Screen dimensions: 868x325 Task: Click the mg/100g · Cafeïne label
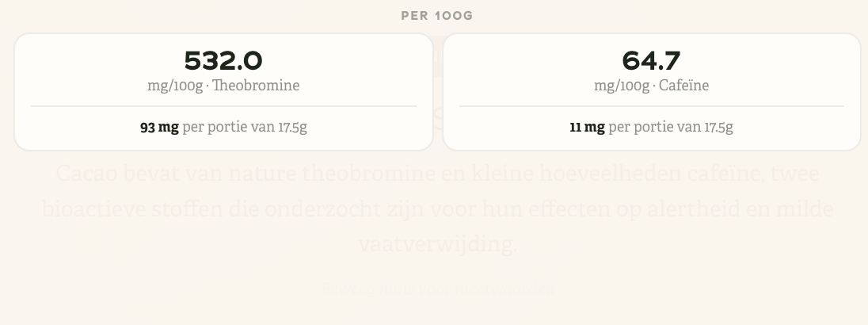point(651,86)
